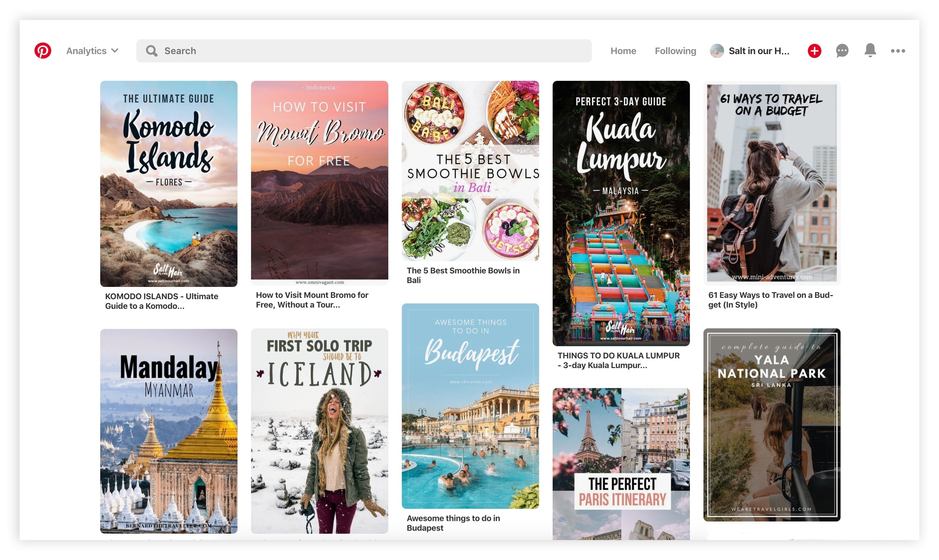Viewport: 939px width, 560px height.
Task: Open the Analytics chevron menu
Action: (114, 51)
